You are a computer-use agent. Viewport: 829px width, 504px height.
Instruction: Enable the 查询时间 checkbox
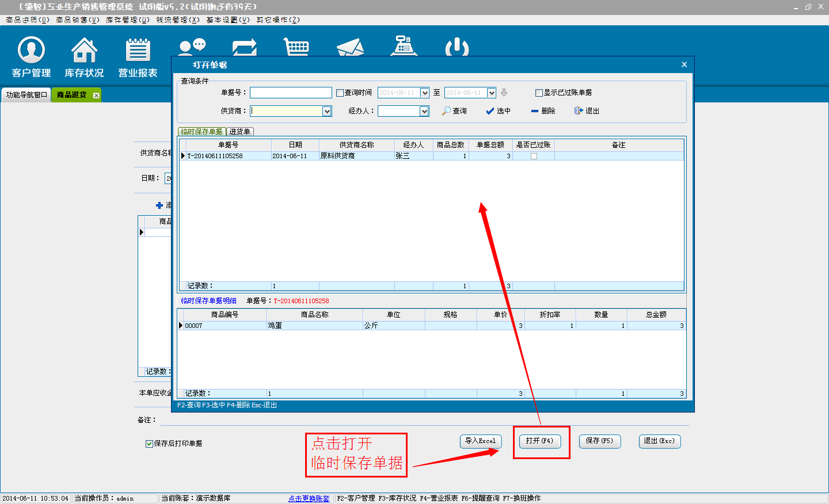point(340,93)
